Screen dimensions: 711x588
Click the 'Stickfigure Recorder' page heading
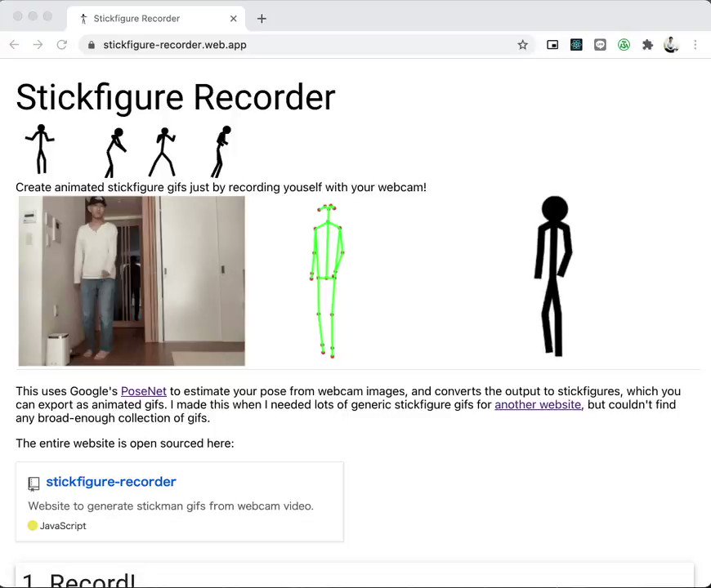[176, 97]
